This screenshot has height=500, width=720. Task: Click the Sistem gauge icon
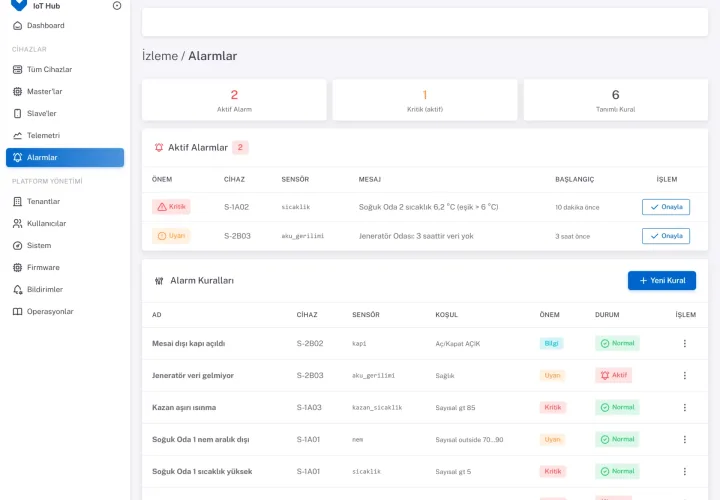[17, 246]
